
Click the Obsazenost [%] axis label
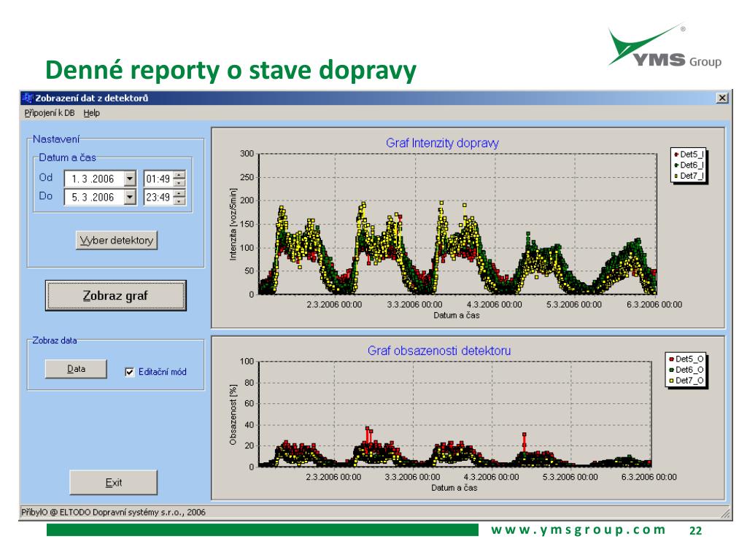pyautogui.click(x=233, y=415)
